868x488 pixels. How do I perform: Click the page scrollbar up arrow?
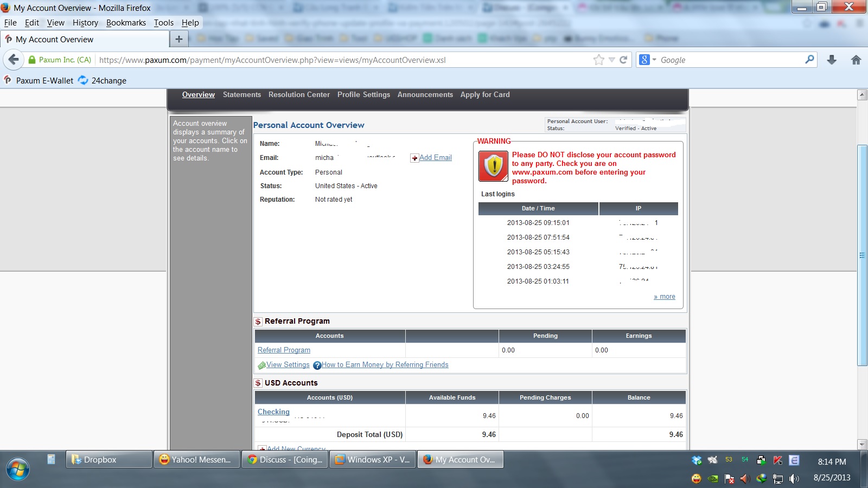click(x=862, y=95)
